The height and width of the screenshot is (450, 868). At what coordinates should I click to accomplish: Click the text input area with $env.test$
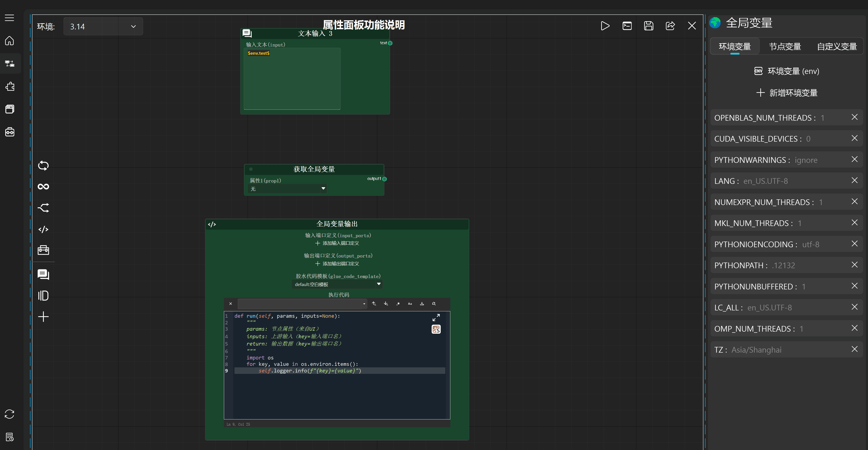292,78
